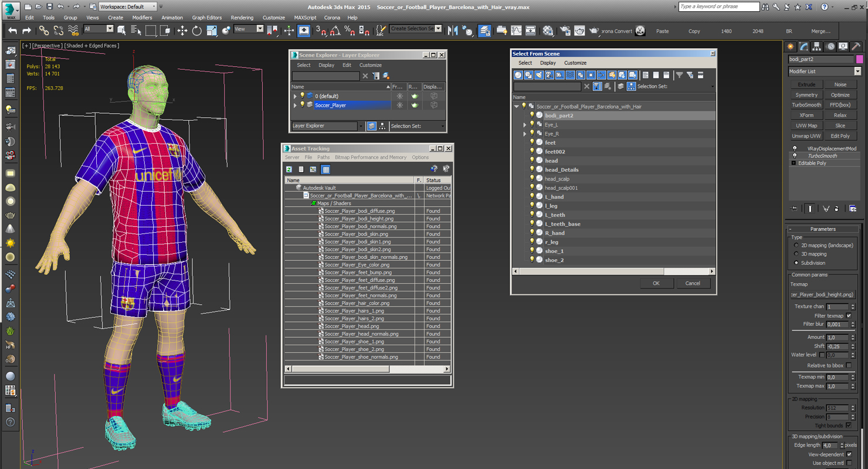Click the keyword search field in title bar

[x=719, y=6]
